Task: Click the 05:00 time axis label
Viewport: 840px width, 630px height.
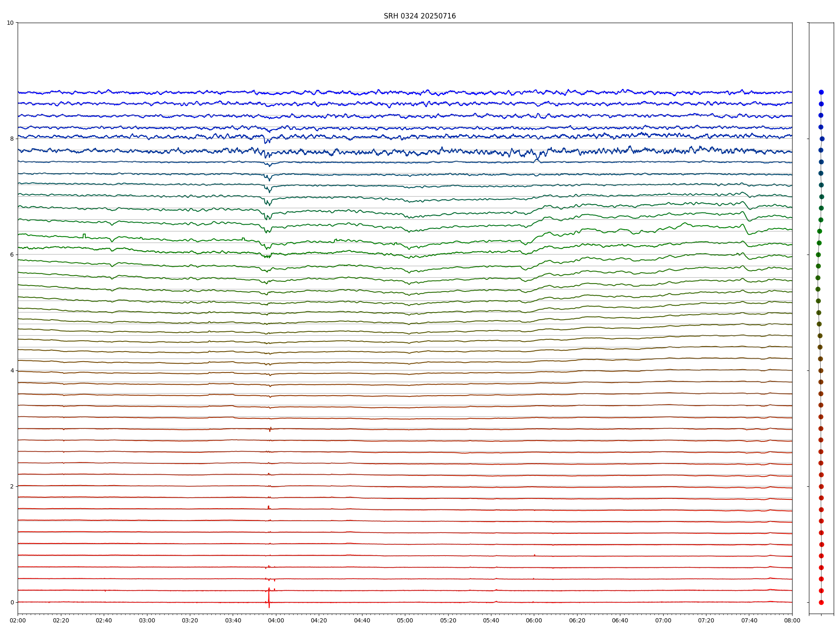Action: pos(405,620)
